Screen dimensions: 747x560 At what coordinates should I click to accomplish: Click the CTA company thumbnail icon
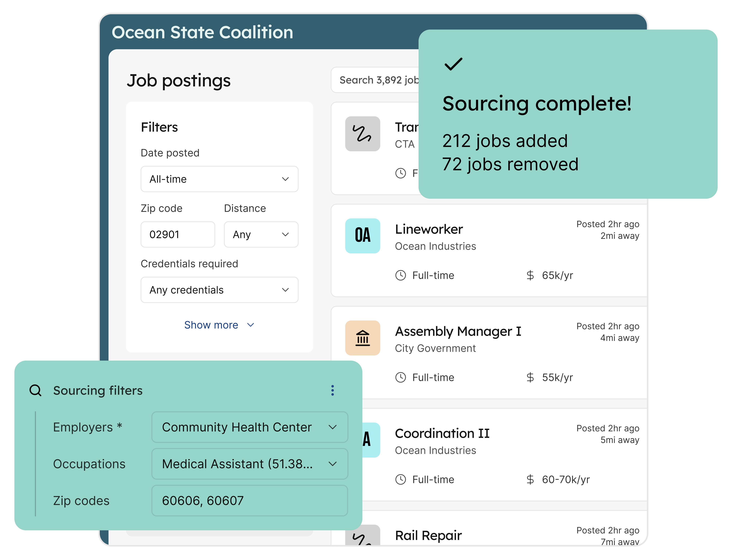pyautogui.click(x=362, y=134)
